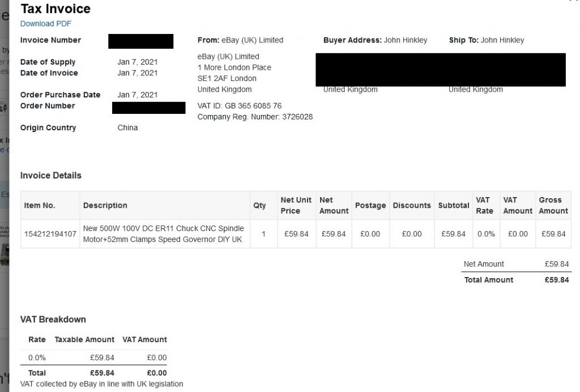This screenshot has width=580, height=392.
Task: Click the CNC Spindle Motor item description
Action: click(x=163, y=234)
